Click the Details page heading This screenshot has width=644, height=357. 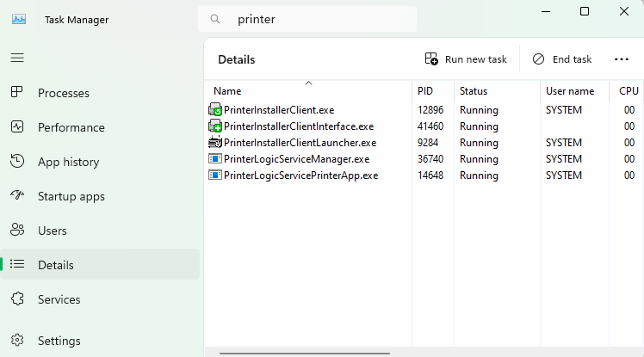pos(237,60)
